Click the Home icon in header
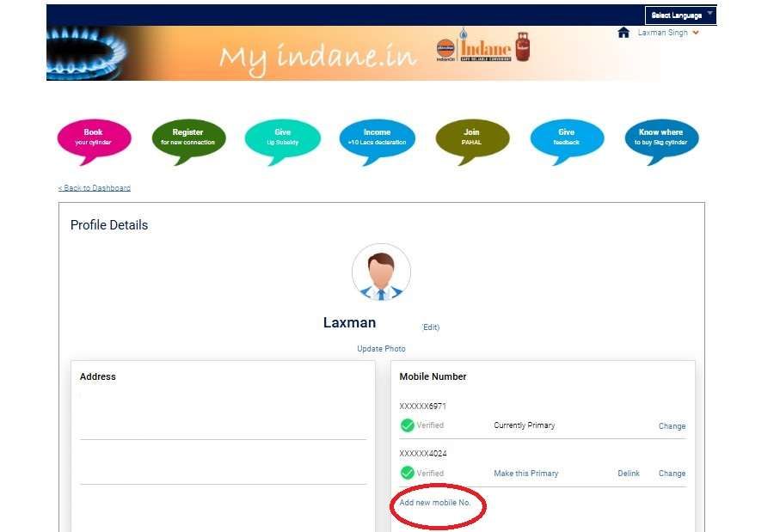This screenshot has height=532, width=780. pos(623,33)
